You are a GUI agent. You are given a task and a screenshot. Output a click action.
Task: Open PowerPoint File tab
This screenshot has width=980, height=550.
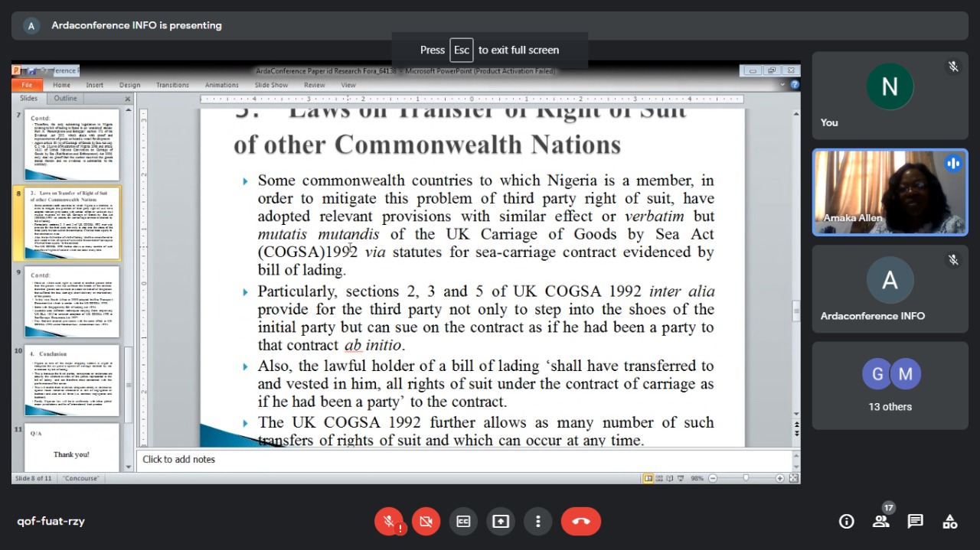[x=27, y=85]
